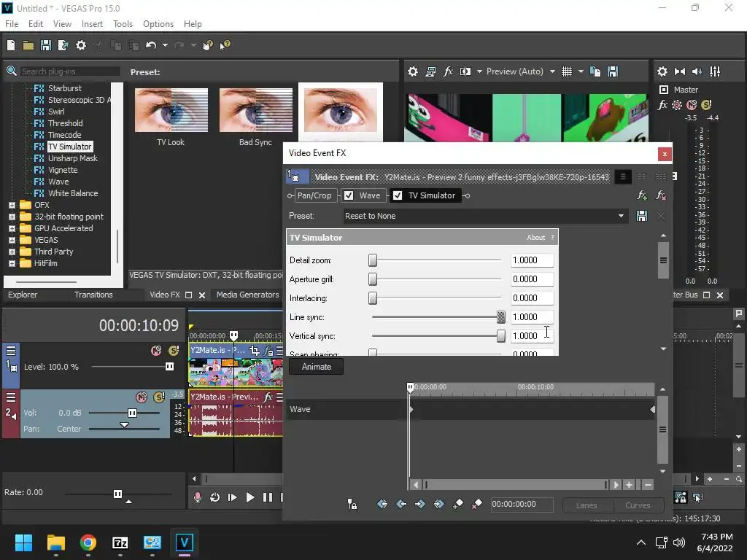Remove selected plug-in from the chain

pos(661,195)
